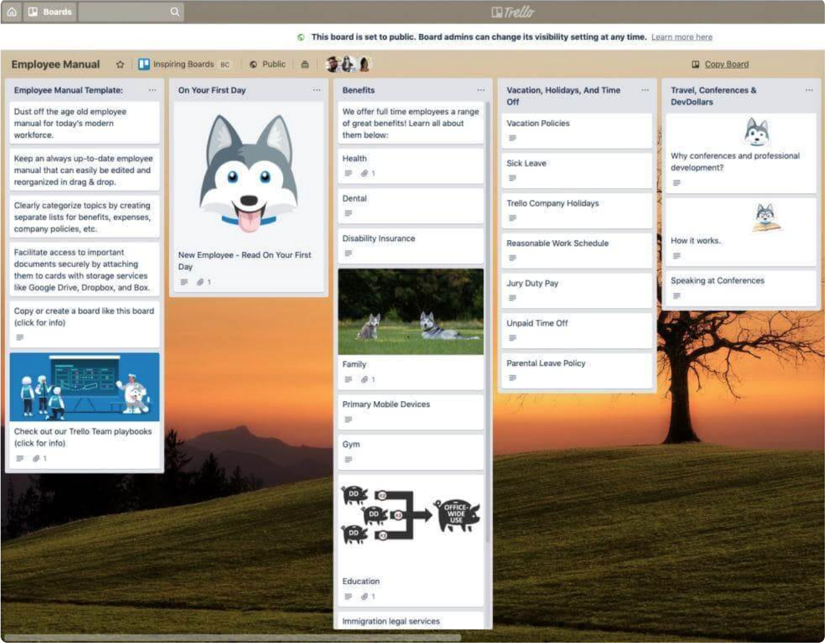Click description icon on Sick Leave card
This screenshot has height=644, width=828.
point(513,178)
